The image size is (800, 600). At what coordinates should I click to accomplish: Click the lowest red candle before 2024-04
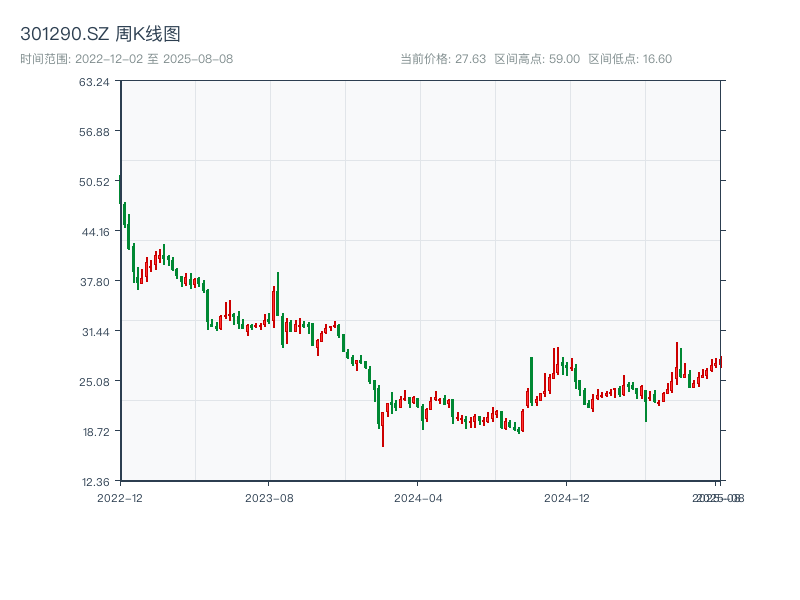(x=383, y=432)
